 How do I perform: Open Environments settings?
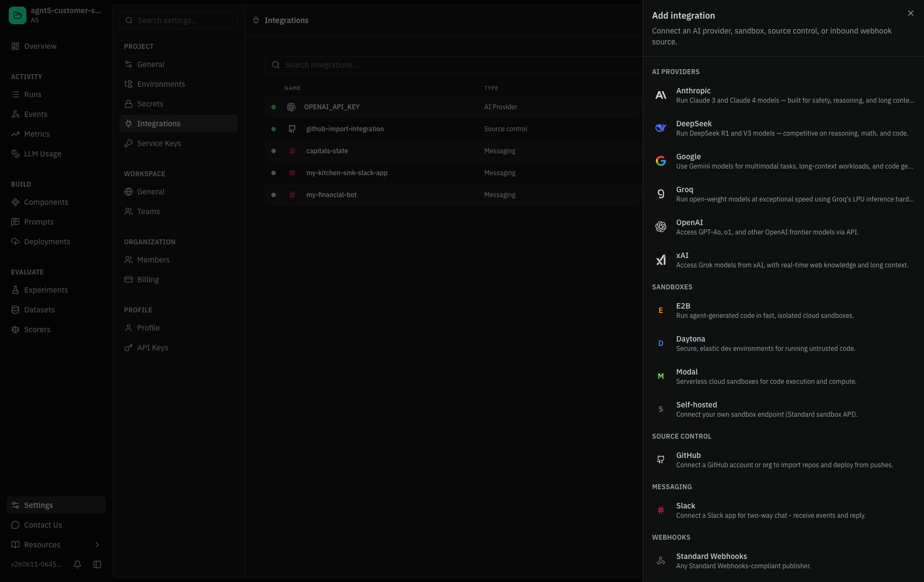179,84
